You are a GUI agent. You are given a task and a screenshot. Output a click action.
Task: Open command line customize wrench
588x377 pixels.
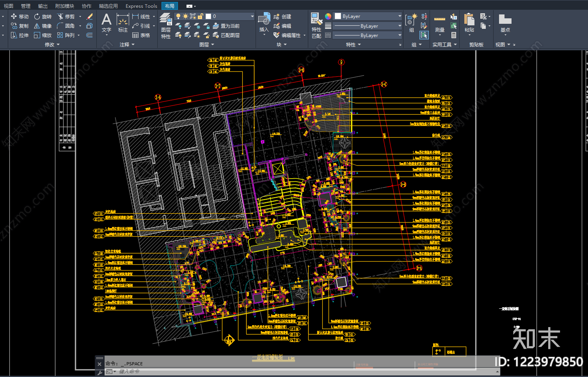(x=100, y=372)
